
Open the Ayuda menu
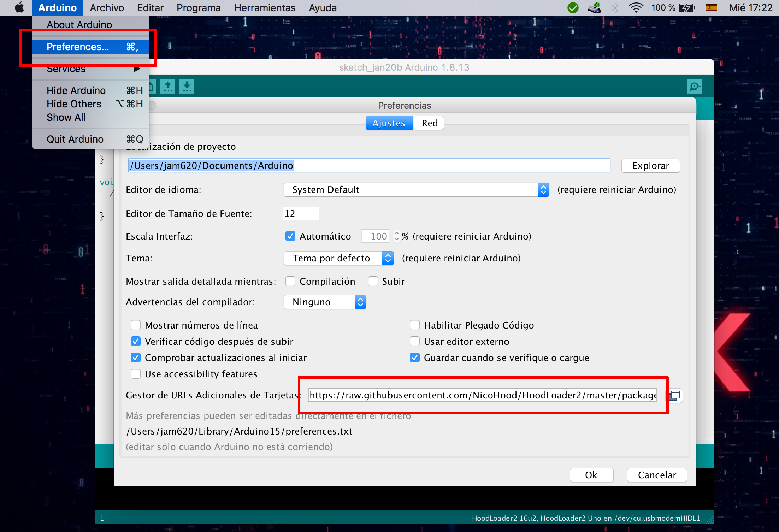click(323, 8)
